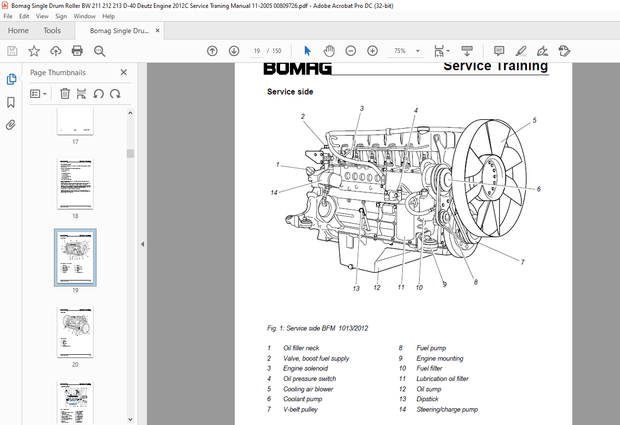
Task: Click the Oil filler neck legend entry
Action: click(301, 348)
